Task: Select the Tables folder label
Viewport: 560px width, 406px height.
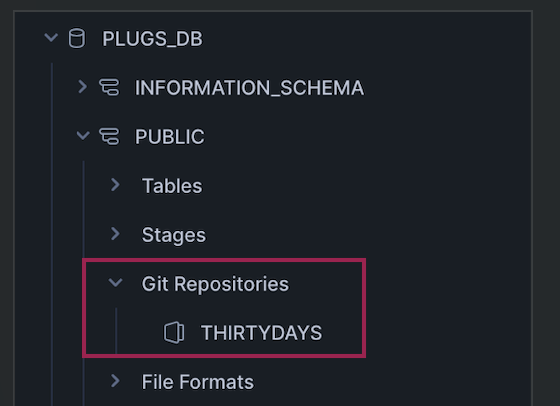Action: [172, 186]
